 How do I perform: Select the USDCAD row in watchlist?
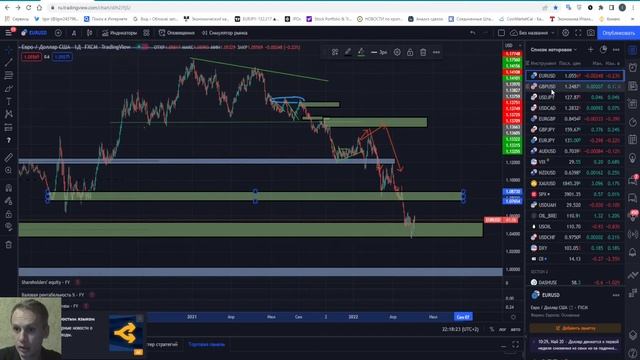tap(575, 108)
